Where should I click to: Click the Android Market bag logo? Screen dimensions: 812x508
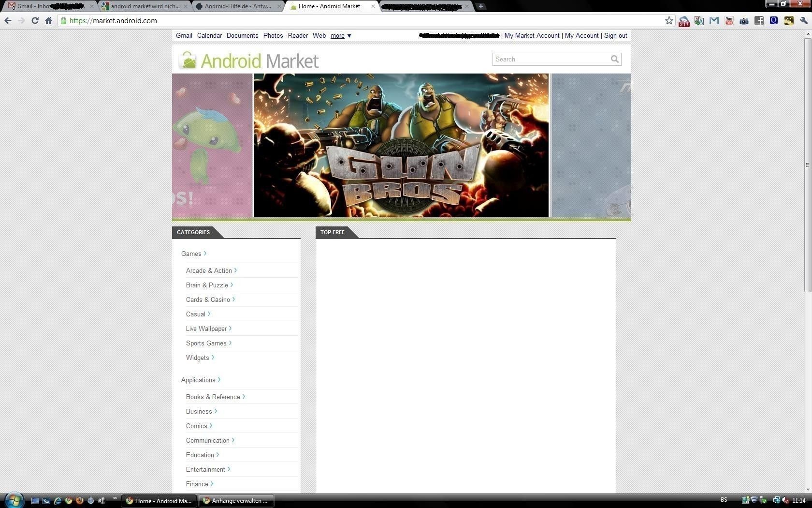pos(188,60)
